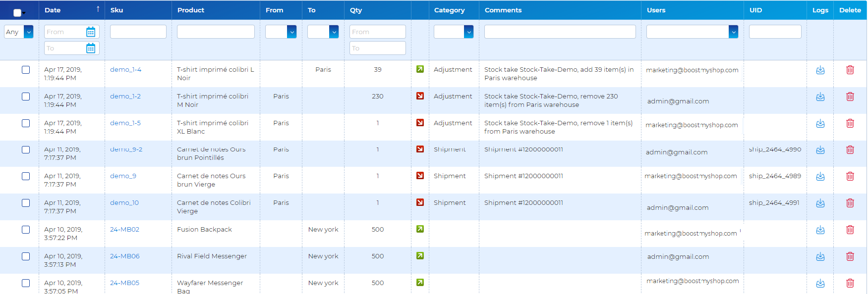Open the demo_9-2 SKU link
868x294 pixels.
click(x=126, y=149)
